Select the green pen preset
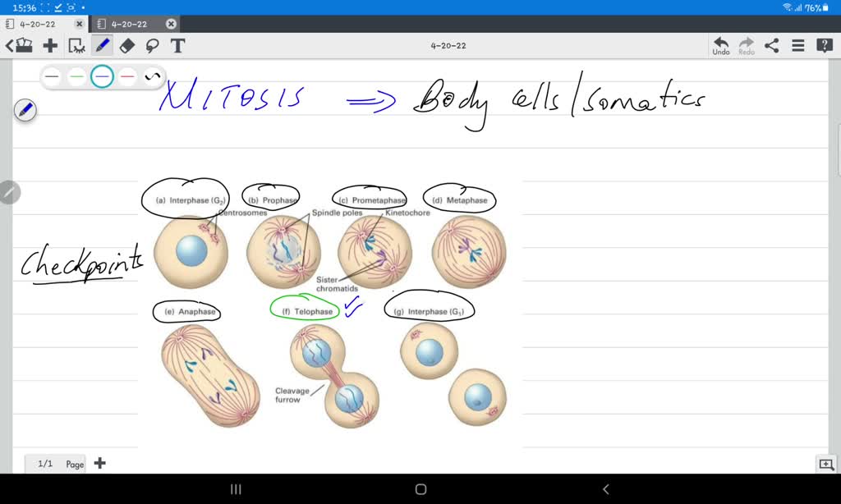Image resolution: width=841 pixels, height=504 pixels. (76, 76)
